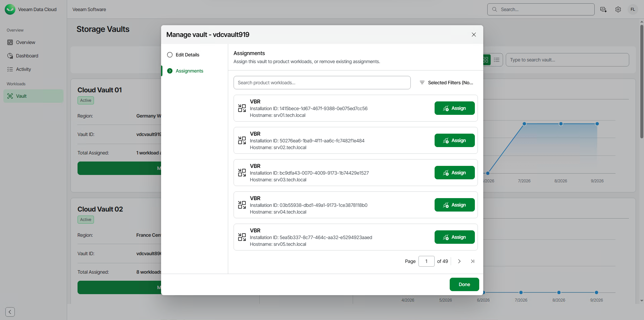Switch to the vault grid view
This screenshot has width=644, height=320.
[486, 60]
